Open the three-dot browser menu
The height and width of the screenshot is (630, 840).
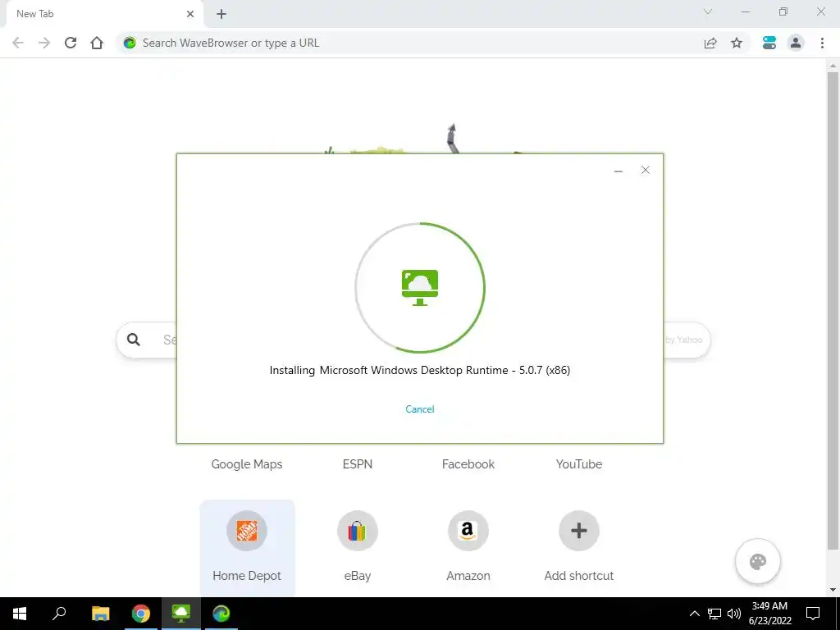coord(822,43)
